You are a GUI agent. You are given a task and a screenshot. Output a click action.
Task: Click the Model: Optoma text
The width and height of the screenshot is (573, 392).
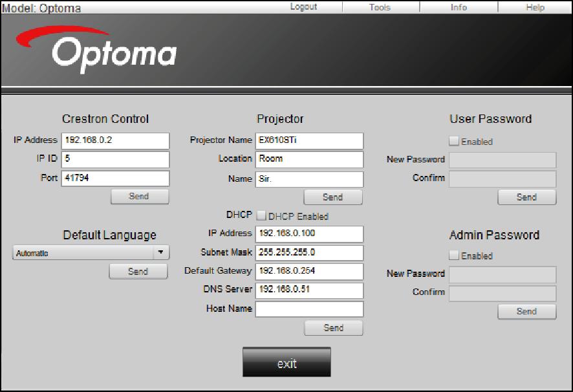tap(41, 8)
